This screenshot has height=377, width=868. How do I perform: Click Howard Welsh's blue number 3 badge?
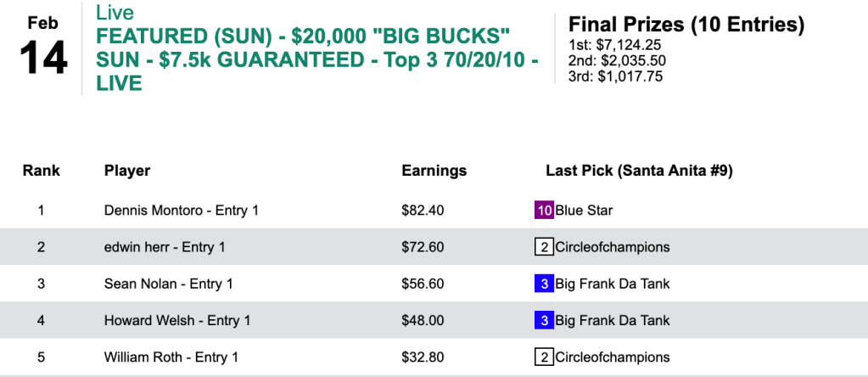click(544, 320)
